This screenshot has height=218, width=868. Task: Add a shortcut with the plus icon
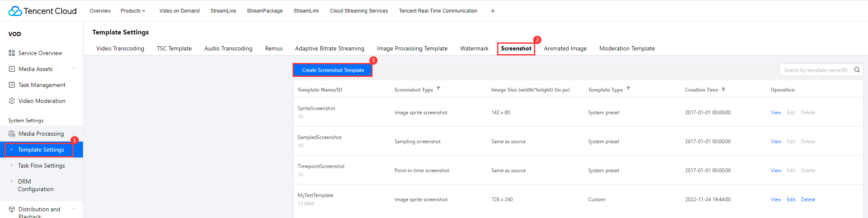click(493, 11)
